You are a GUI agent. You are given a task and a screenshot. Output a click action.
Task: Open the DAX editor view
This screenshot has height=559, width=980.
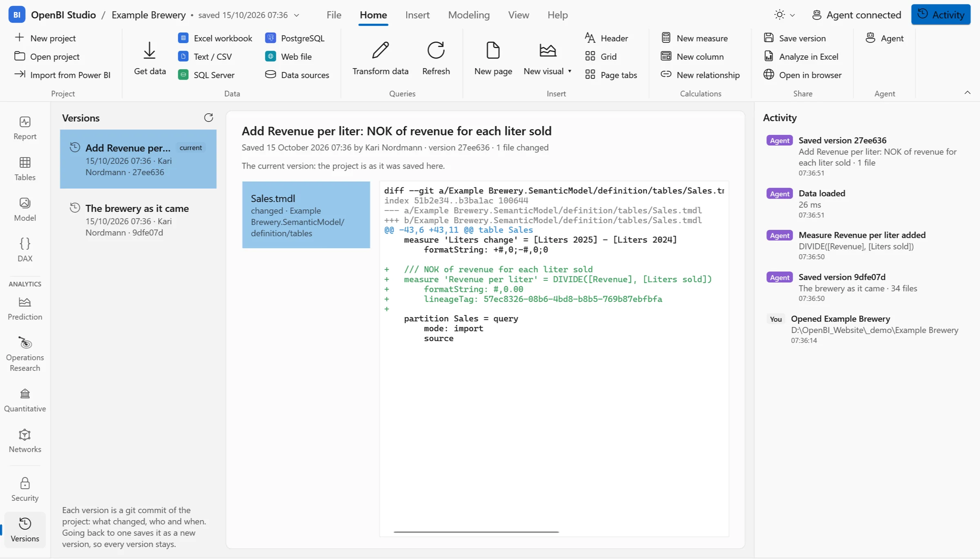pos(25,250)
